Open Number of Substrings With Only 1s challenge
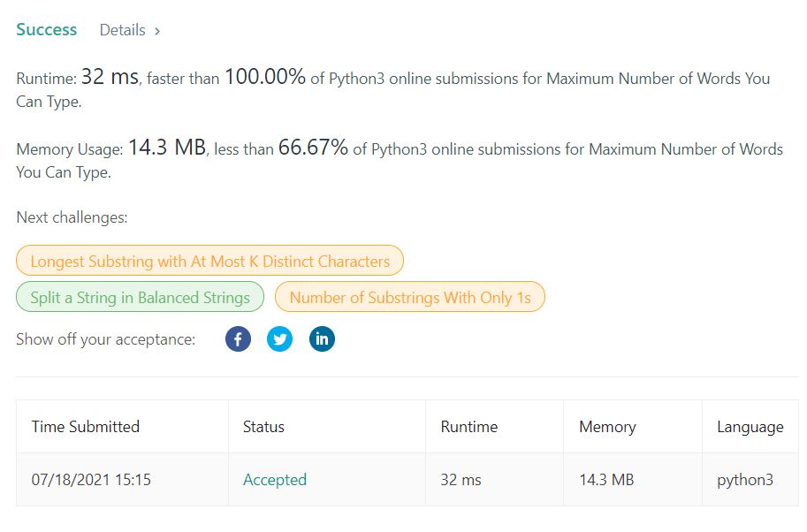 pyautogui.click(x=409, y=297)
